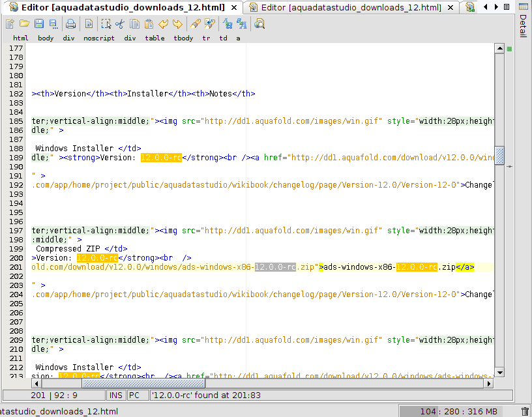This screenshot has width=532, height=417.
Task: Click the table grid icon above Detail
Action: click(523, 7)
